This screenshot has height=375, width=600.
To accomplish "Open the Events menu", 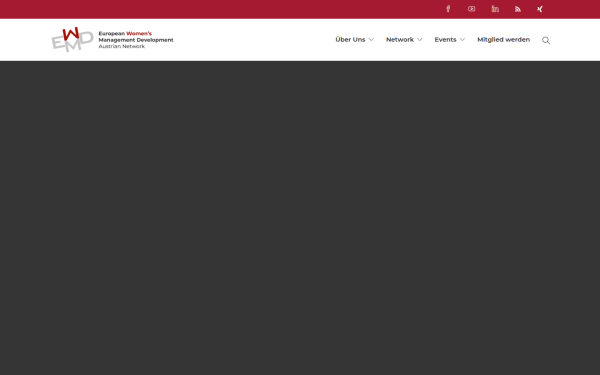I will point(445,39).
